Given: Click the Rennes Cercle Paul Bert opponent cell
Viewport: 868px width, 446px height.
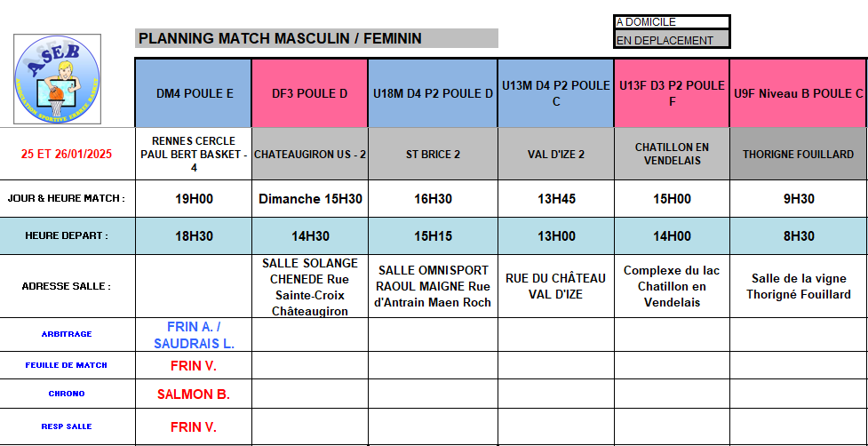Looking at the screenshot, I should [x=194, y=154].
